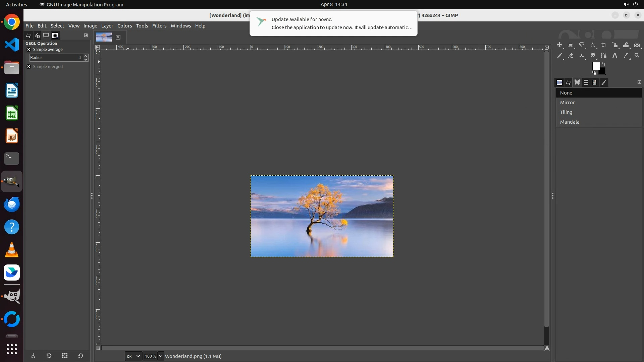644x362 pixels.
Task: Click the white foreground color swatch
Action: 596,66
